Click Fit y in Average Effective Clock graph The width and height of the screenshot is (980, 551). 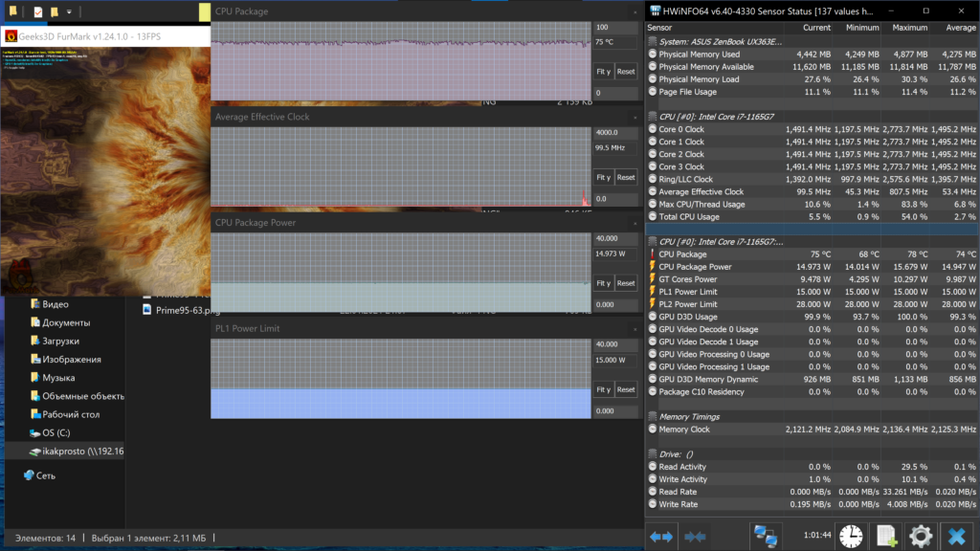(x=603, y=177)
